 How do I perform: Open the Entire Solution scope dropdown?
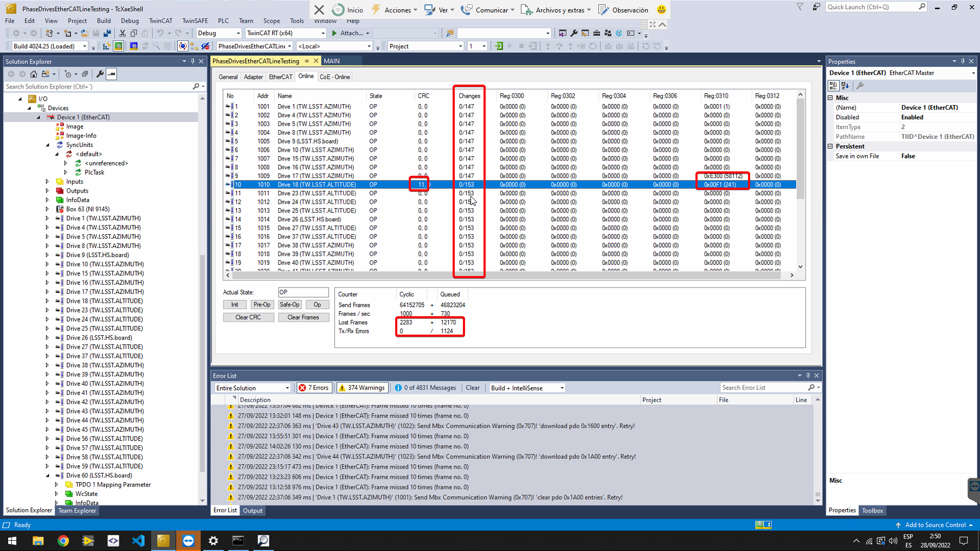253,388
